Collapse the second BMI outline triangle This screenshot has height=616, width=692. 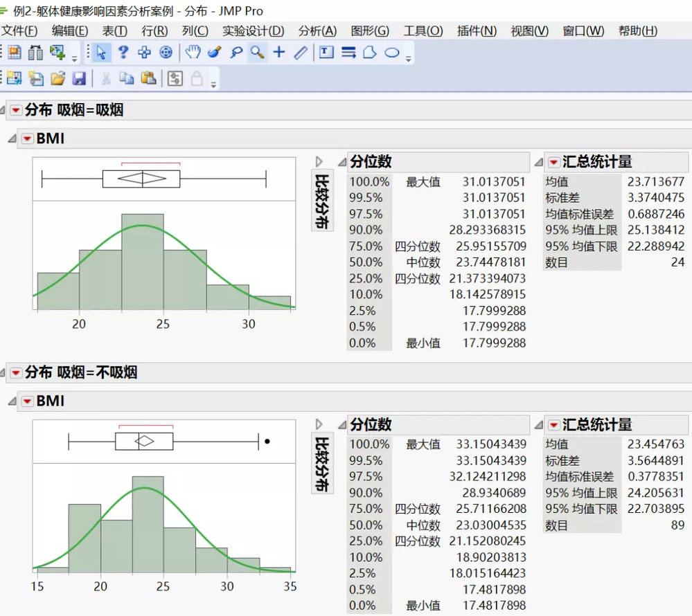[12, 401]
